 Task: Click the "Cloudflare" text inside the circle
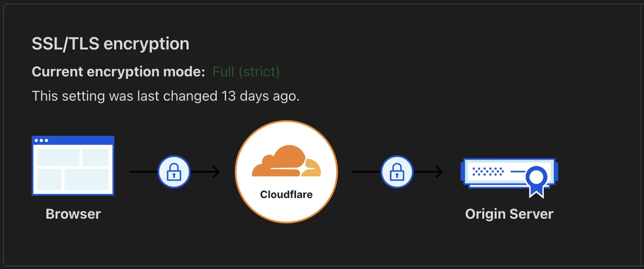(286, 194)
